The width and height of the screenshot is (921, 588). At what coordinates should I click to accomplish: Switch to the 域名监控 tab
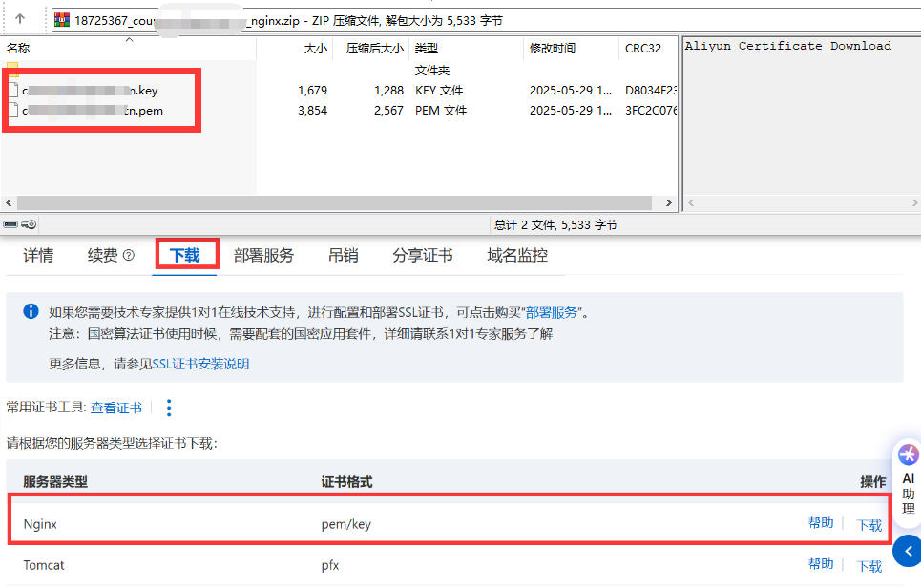(517, 256)
